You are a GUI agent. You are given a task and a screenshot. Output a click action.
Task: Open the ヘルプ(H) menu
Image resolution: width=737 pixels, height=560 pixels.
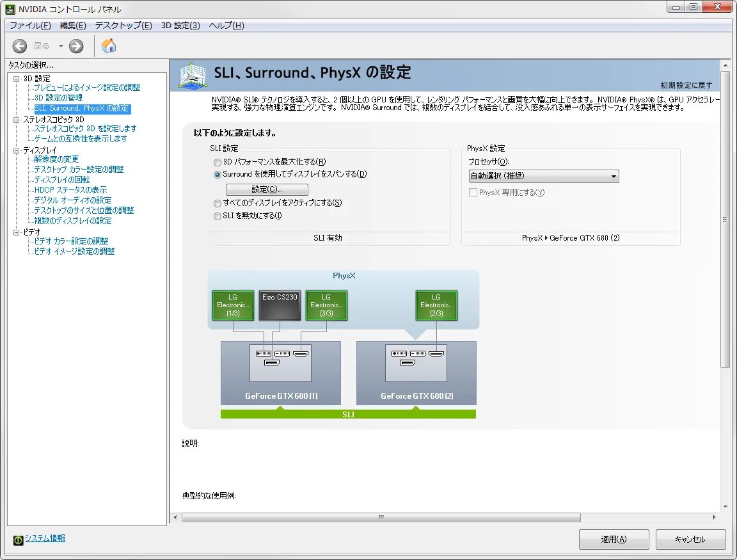coord(226,26)
